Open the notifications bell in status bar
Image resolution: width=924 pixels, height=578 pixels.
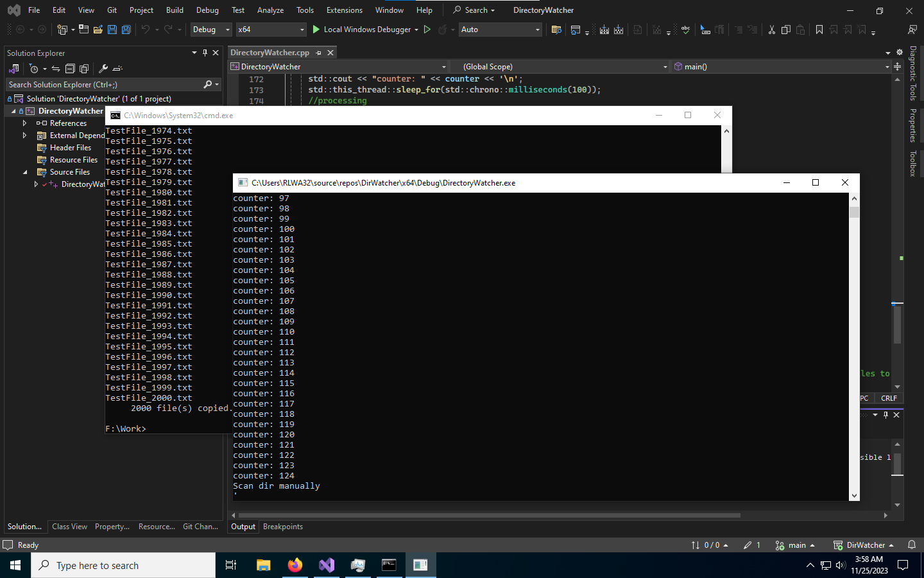(912, 545)
